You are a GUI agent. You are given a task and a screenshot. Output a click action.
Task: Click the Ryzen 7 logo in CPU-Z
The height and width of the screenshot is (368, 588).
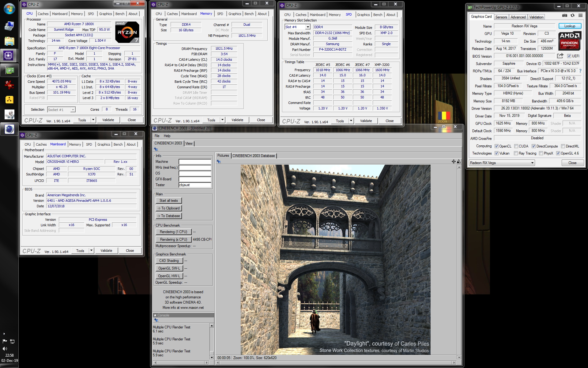coord(127,32)
